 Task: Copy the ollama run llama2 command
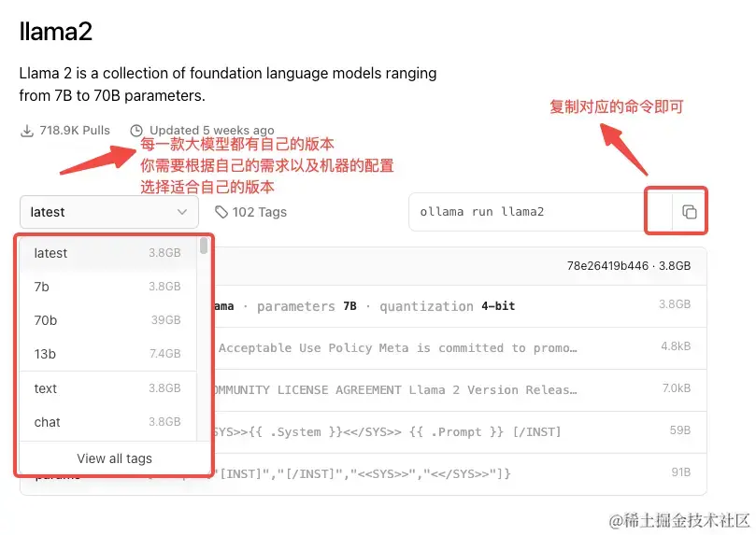coord(689,212)
